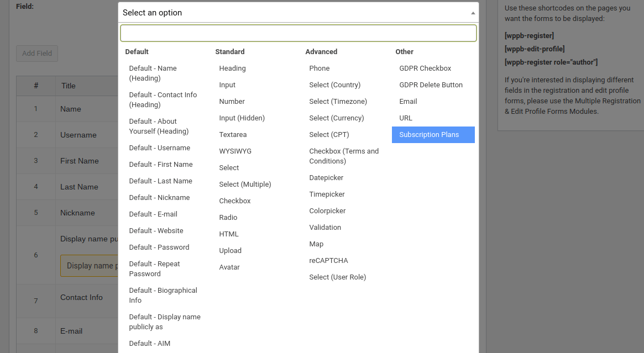644x353 pixels.
Task: Select Default - Display name publicly as
Action: 164,322
